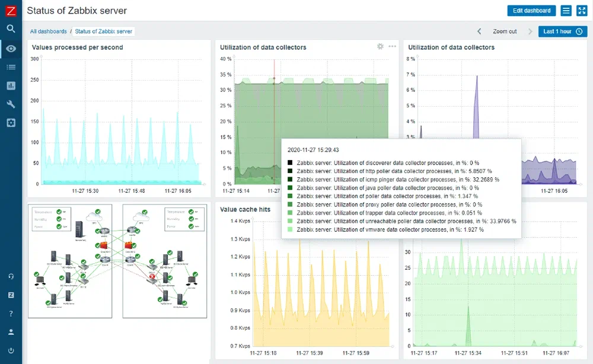Screen dimensions: 593x364
Task: Open the widget settings gear icon
Action: 380,46
